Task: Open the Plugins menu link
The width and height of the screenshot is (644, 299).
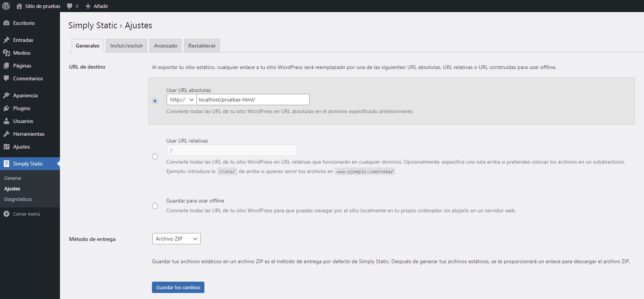Action: coord(21,108)
